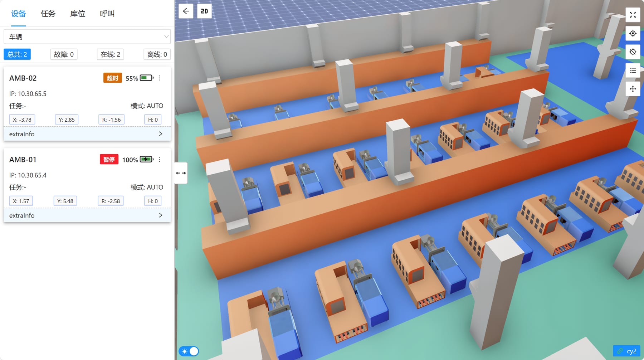Open AMB-01 more options menu
Screen dimensions: 644x360
tap(160, 160)
